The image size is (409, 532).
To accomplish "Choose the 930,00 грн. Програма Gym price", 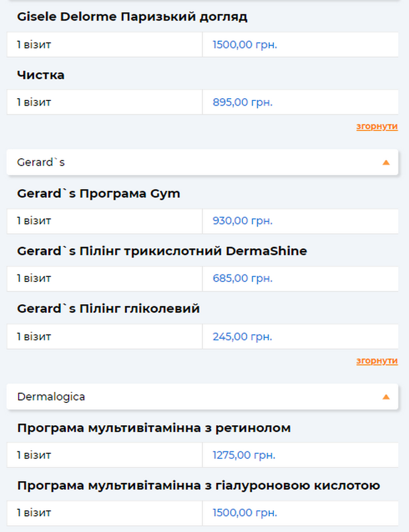I will click(x=242, y=221).
